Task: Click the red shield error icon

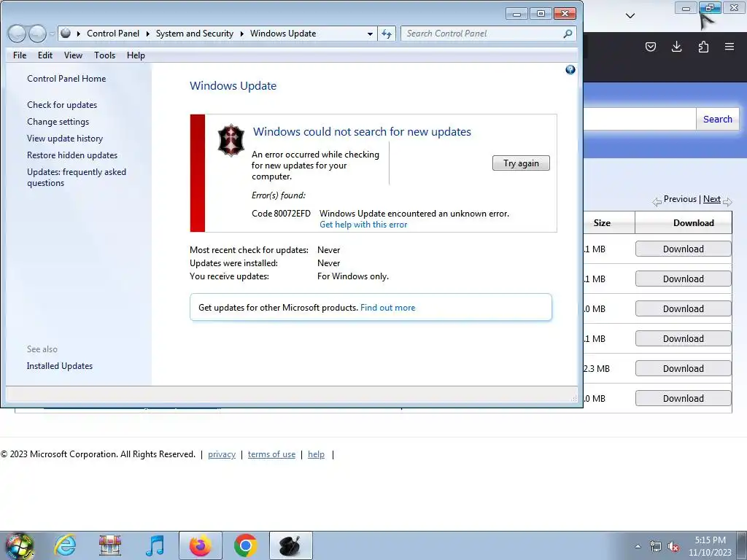Action: (x=231, y=140)
